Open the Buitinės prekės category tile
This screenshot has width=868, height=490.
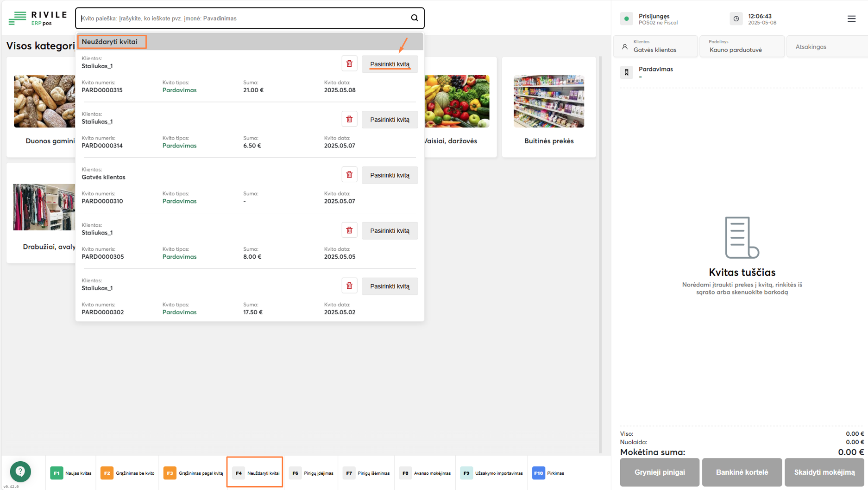549,108
